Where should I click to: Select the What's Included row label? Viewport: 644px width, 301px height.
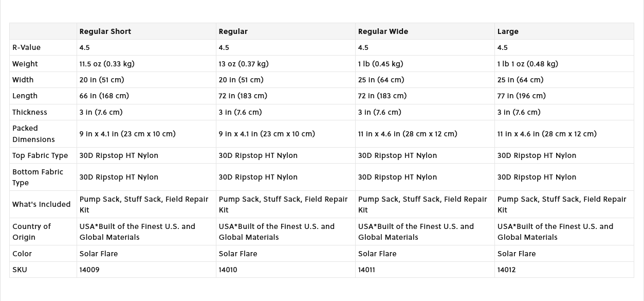tap(41, 204)
